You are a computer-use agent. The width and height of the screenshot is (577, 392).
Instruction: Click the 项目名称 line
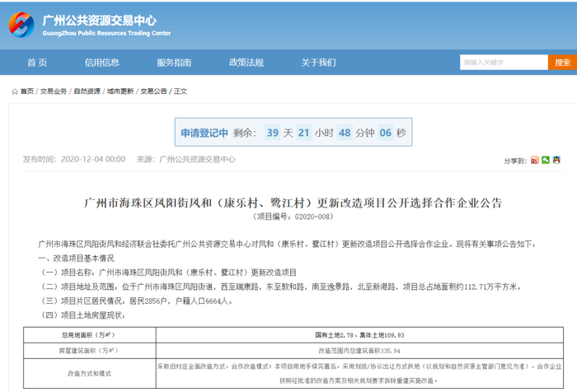168,273
